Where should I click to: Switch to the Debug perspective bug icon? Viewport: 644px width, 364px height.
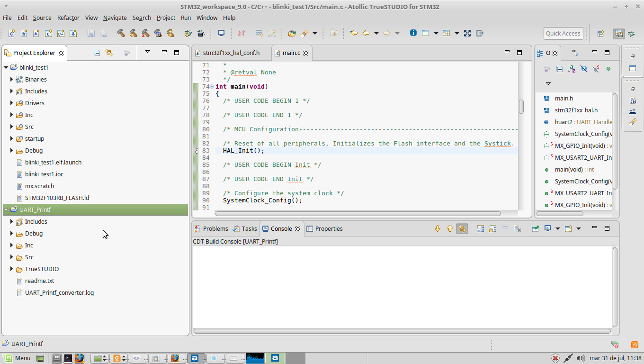coord(631,34)
